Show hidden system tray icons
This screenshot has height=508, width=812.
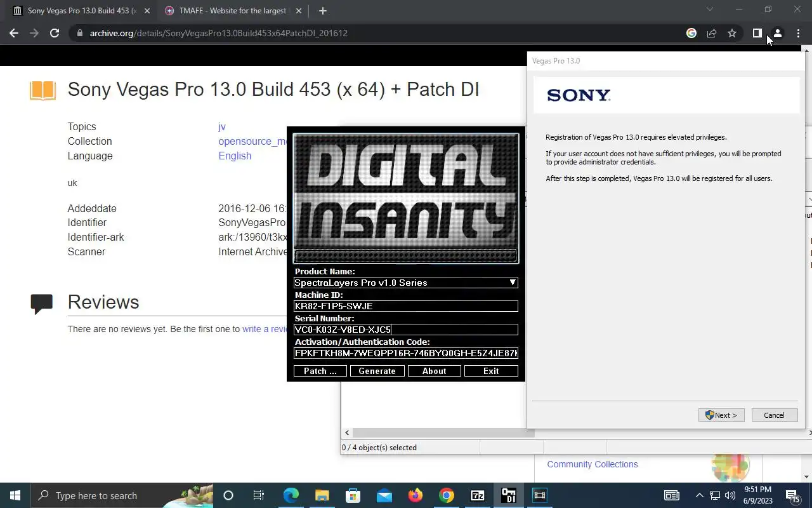tap(700, 495)
